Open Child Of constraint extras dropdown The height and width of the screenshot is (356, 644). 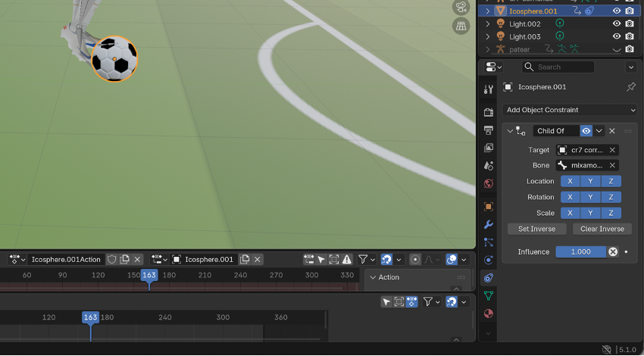tap(599, 131)
